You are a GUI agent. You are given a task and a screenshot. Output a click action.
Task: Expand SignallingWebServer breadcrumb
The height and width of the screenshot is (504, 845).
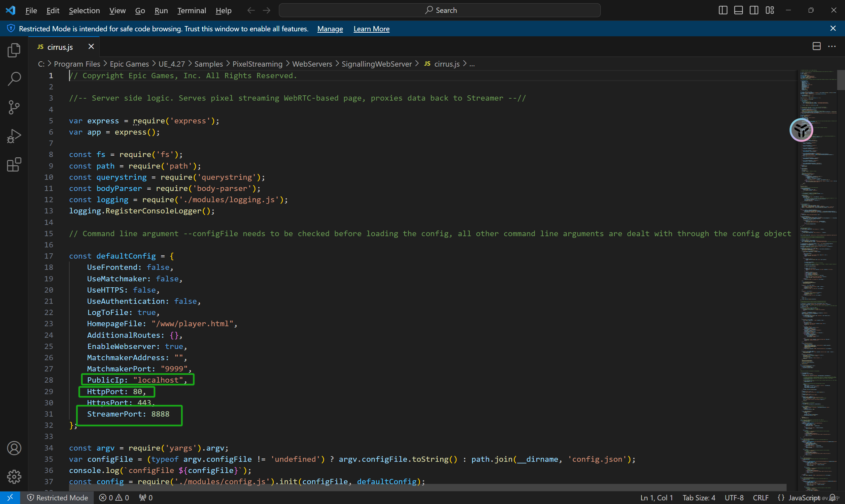[377, 64]
